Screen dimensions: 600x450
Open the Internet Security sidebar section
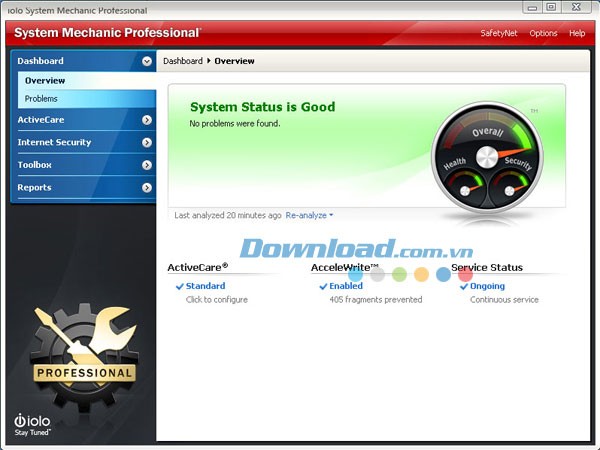tap(84, 142)
